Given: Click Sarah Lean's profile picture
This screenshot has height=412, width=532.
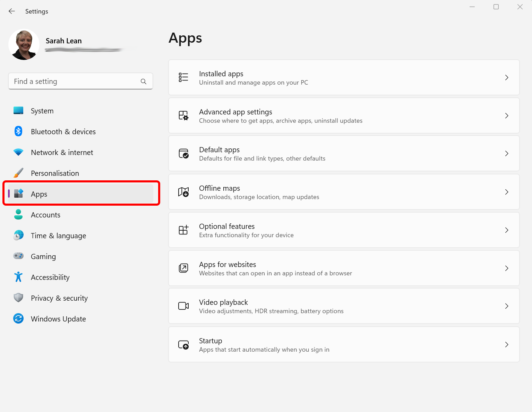Looking at the screenshot, I should [24, 44].
